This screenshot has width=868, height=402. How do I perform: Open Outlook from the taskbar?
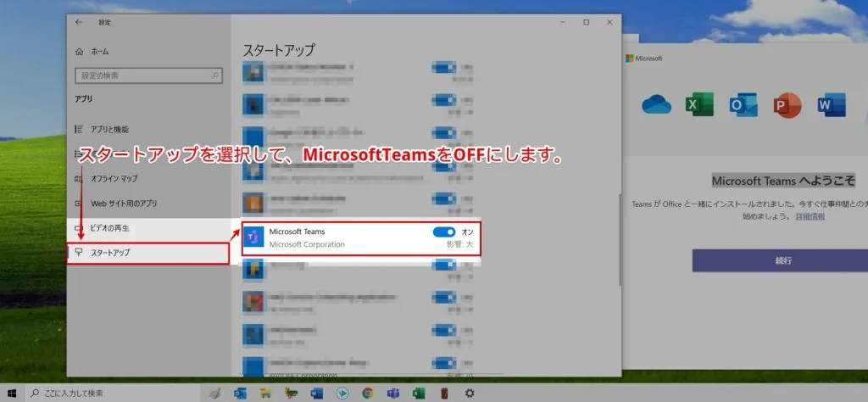[x=240, y=394]
